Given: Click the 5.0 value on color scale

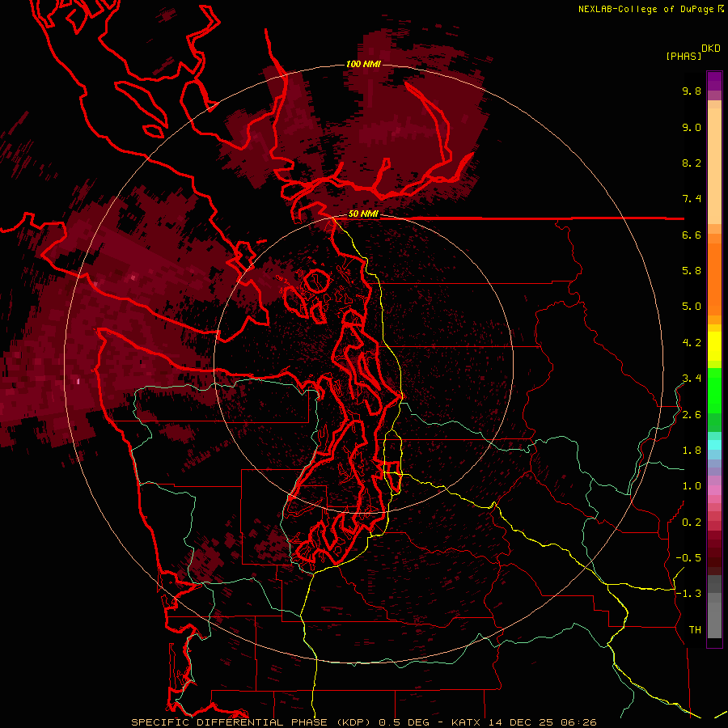Looking at the screenshot, I should tap(692, 307).
